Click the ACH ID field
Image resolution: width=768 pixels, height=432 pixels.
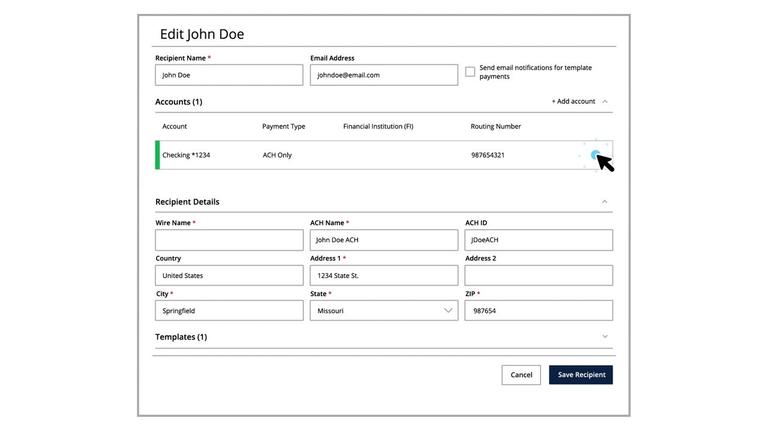(538, 240)
